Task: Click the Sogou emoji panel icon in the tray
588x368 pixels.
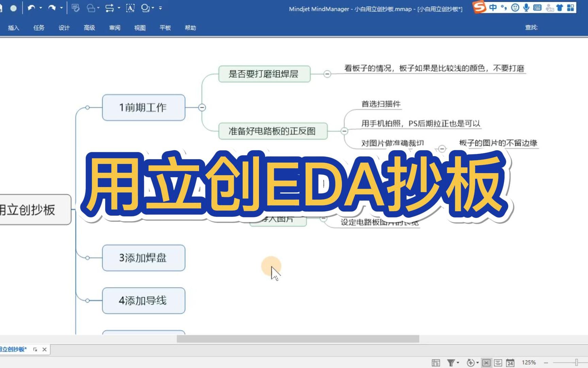Action: [x=515, y=8]
